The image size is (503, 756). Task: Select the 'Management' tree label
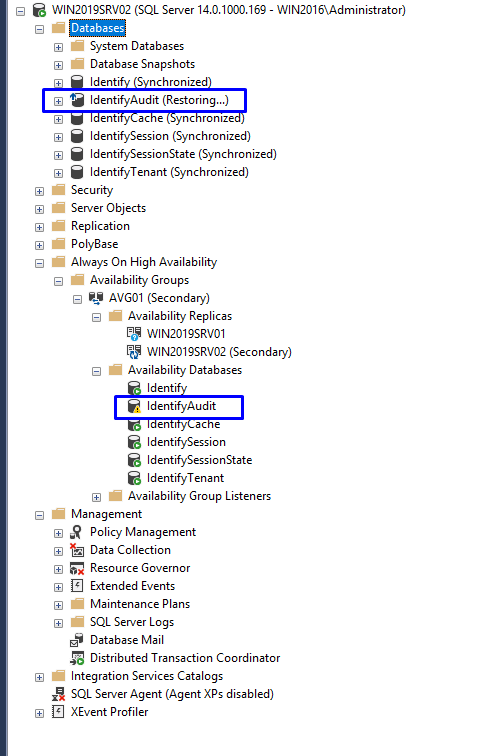click(x=106, y=514)
